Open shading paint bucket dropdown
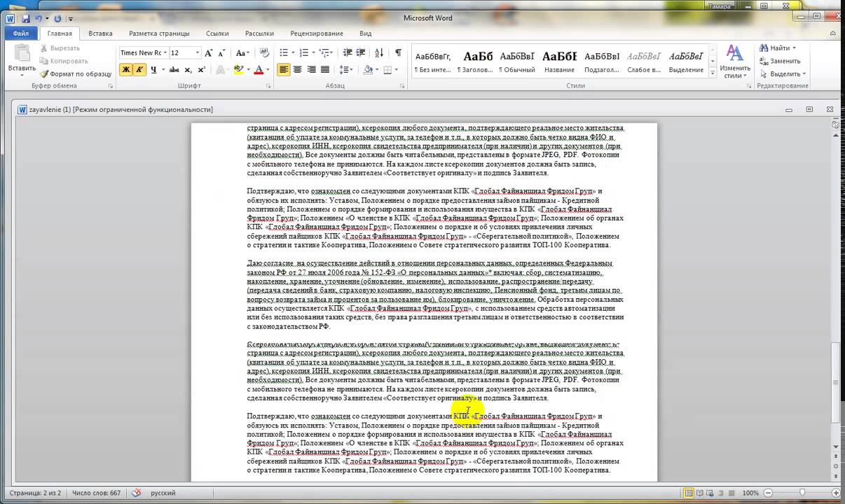Viewport: 845px width, 504px height. pos(376,69)
